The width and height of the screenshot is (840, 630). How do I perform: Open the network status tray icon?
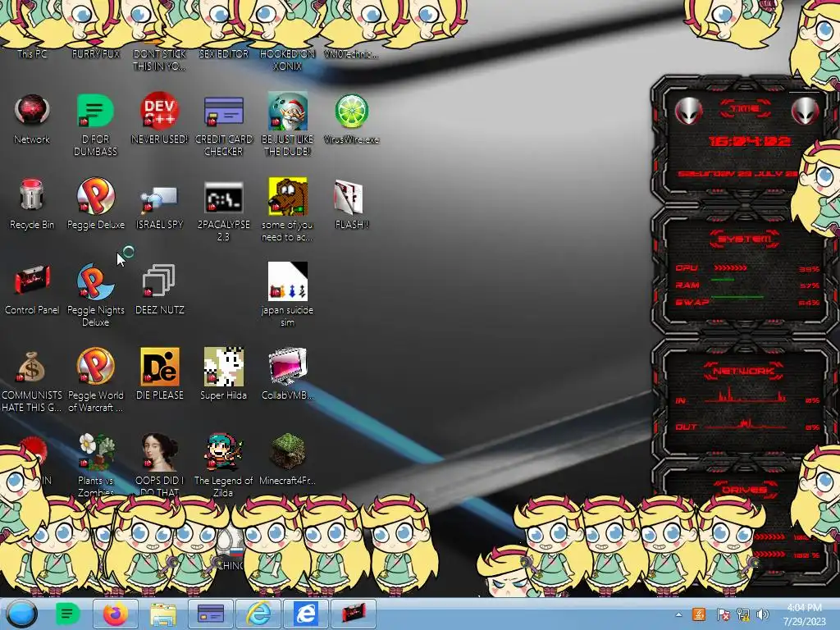point(743,614)
